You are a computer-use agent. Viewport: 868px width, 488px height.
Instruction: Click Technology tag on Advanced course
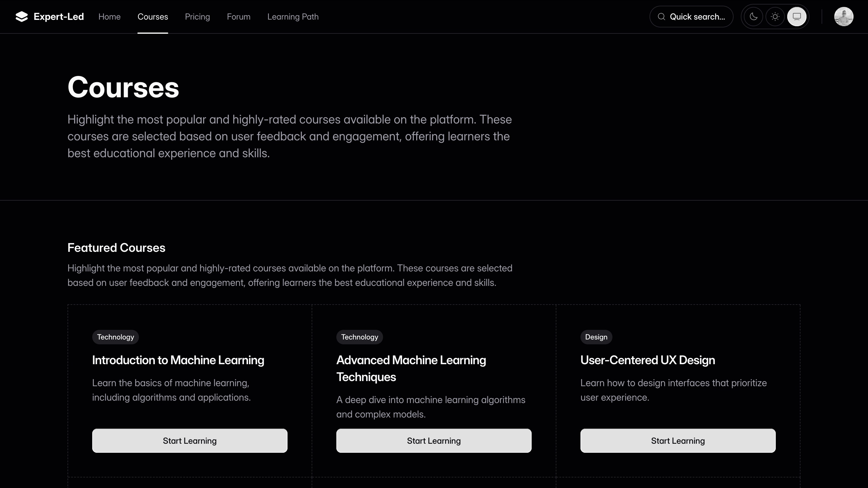359,337
